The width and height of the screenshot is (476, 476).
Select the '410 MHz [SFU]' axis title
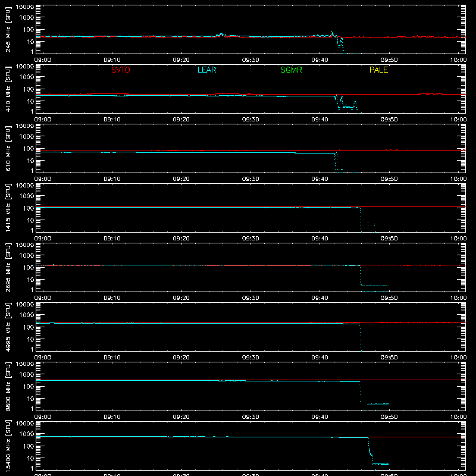[8, 89]
